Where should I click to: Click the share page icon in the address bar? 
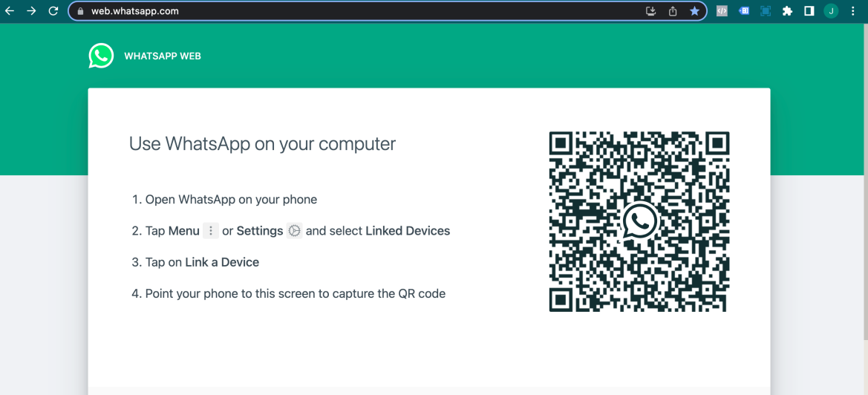click(x=673, y=11)
